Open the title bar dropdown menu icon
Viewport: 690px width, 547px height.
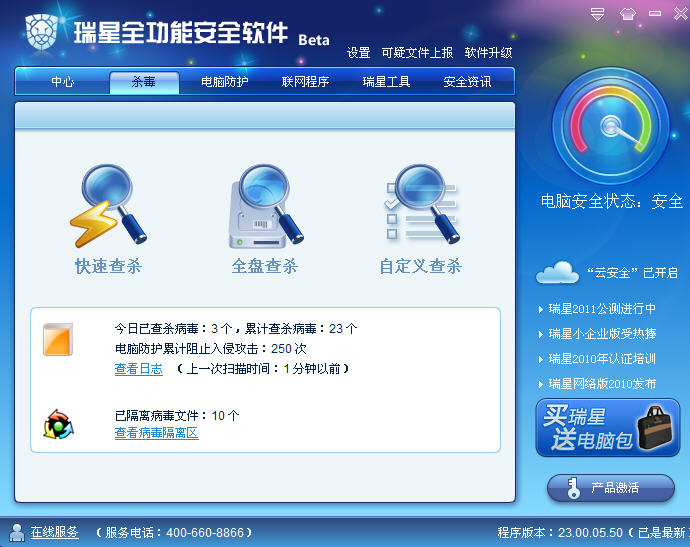[597, 14]
